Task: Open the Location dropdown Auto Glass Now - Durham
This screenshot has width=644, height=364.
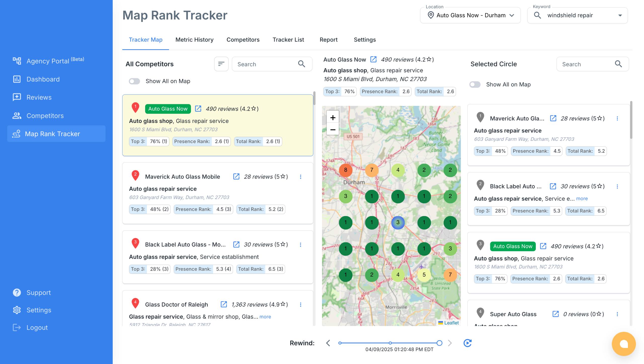Action: point(470,15)
